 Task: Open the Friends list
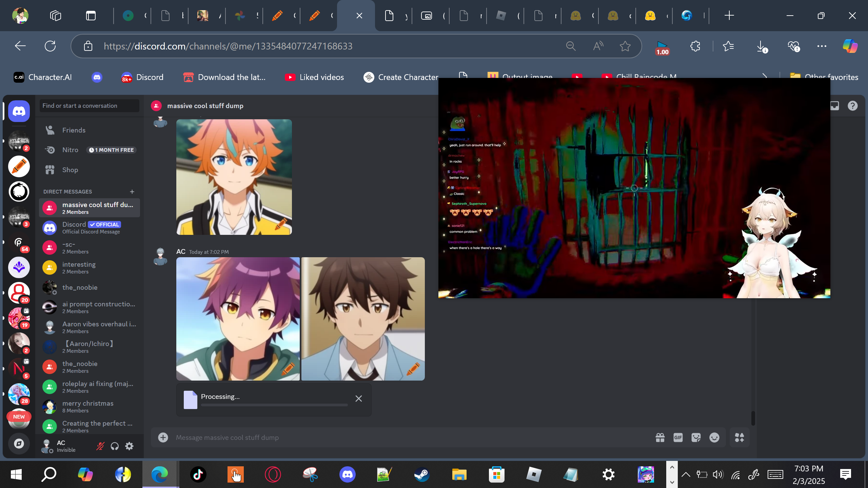point(90,130)
